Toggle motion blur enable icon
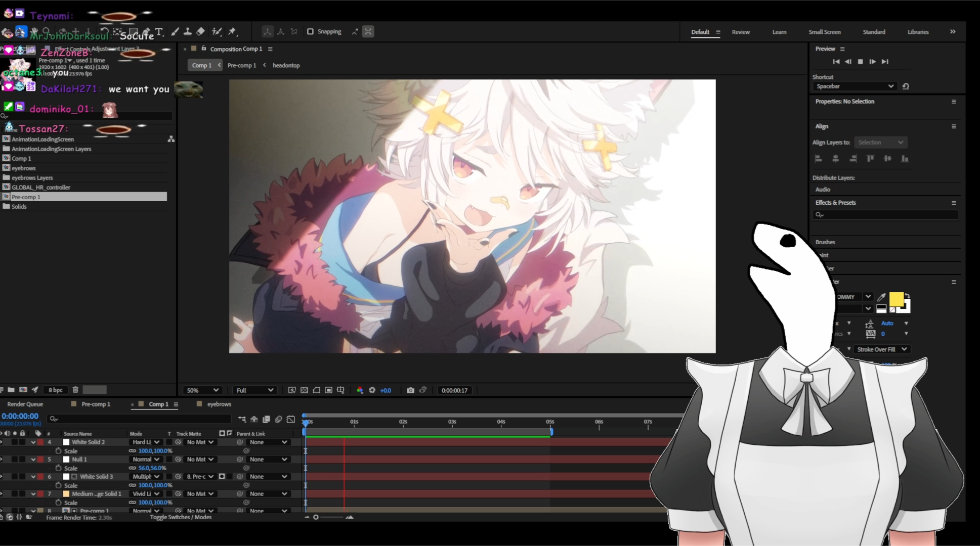This screenshot has height=546, width=980. tap(278, 419)
